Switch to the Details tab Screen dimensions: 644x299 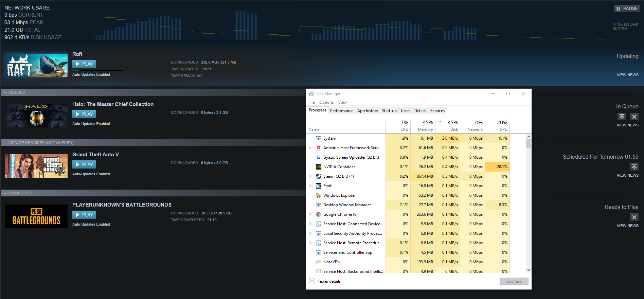[x=420, y=111]
